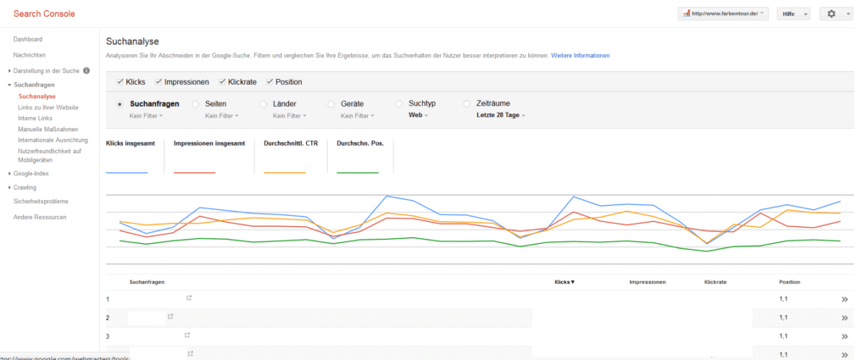Open the Hilfe dropdown
The height and width of the screenshot is (360, 868).
point(793,14)
